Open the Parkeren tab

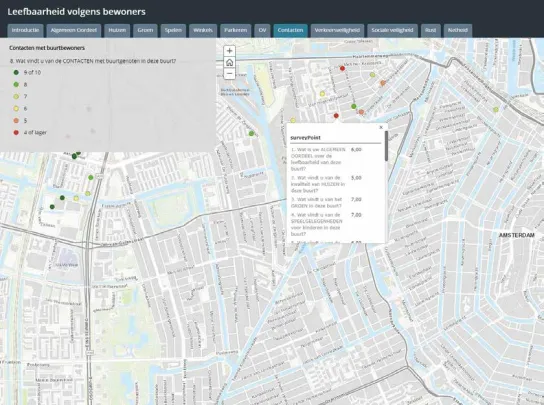pos(236,31)
